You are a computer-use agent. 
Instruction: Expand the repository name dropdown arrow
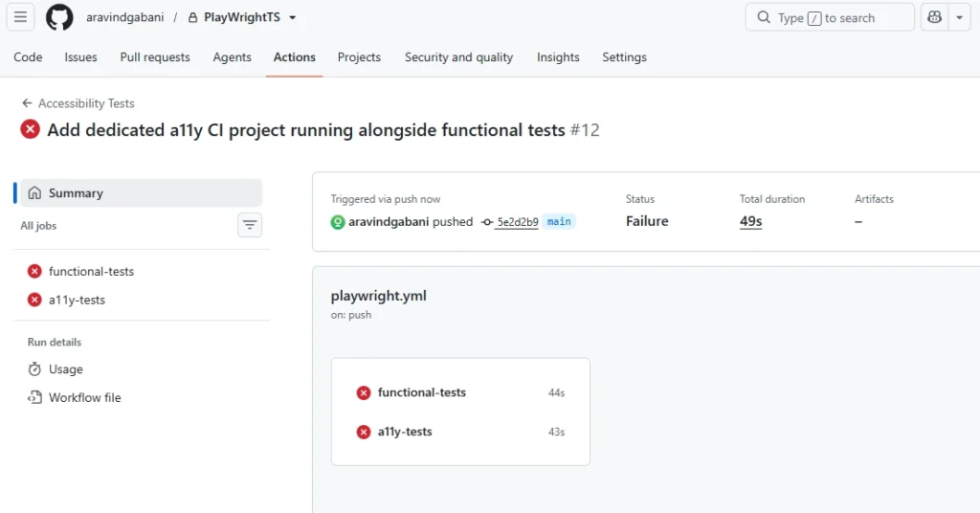293,17
